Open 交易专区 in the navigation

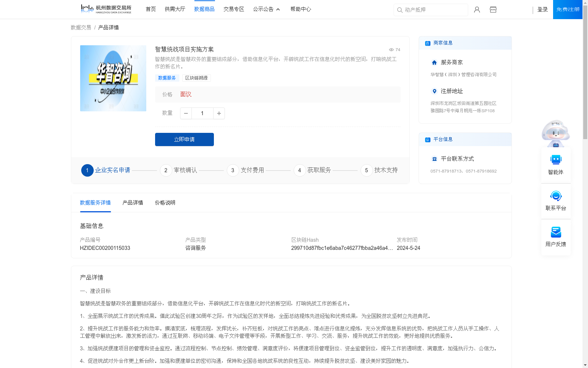[x=234, y=9]
